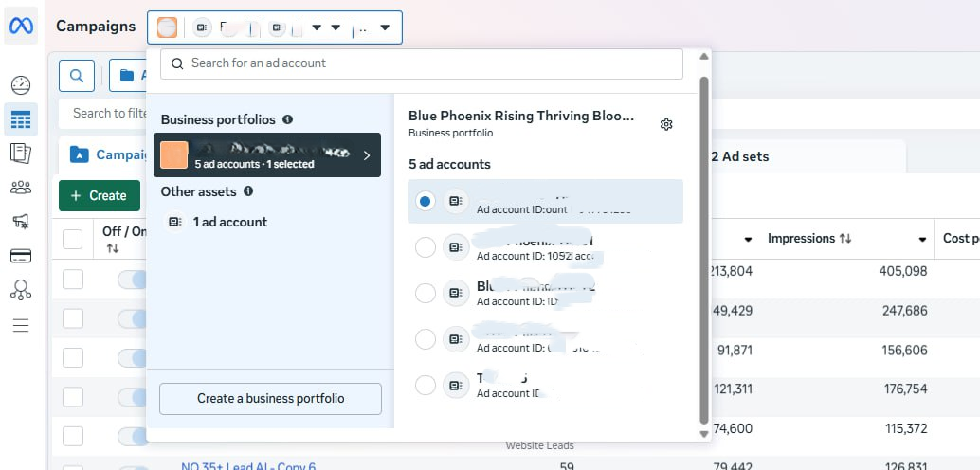The image size is (980, 470).
Task: Click the Search for an ad account field
Action: [x=422, y=63]
